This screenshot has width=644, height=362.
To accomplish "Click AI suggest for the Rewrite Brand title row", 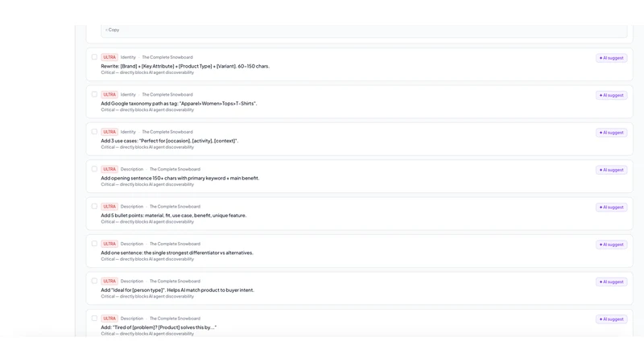I will 611,58.
